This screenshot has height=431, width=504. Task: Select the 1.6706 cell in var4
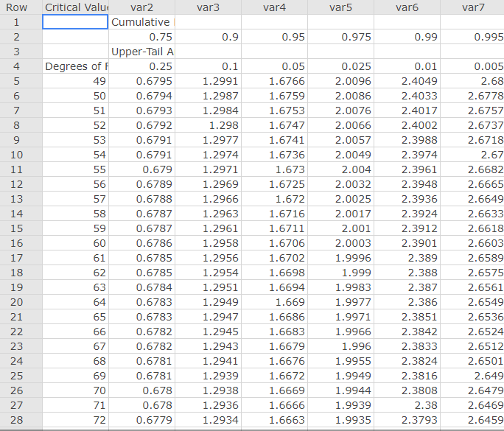[274, 243]
